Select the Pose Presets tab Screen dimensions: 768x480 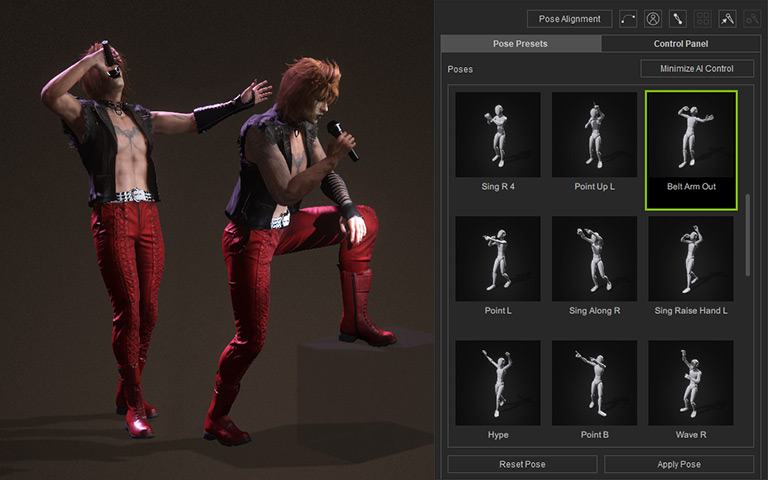point(521,44)
